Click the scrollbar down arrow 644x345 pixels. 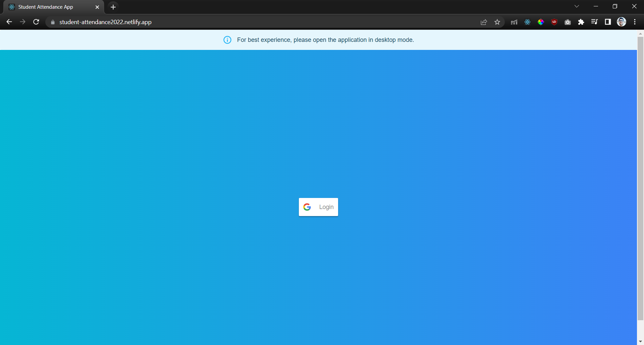coord(640,341)
